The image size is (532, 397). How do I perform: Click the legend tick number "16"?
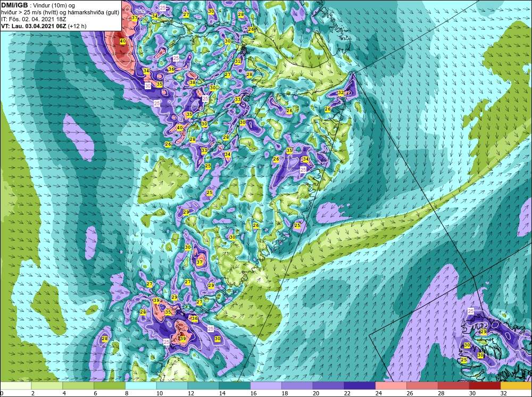point(253,393)
